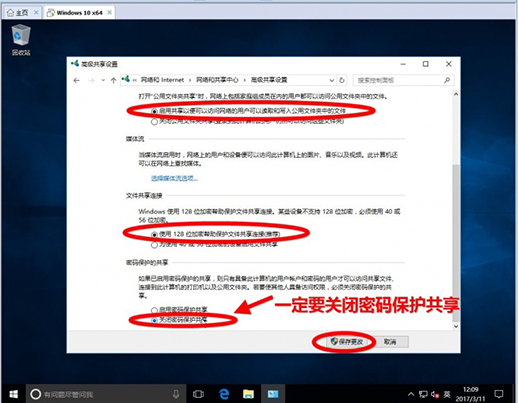Minimize the 高级共享设置 window
Image resolution: width=518 pixels, height=403 pixels.
point(403,64)
